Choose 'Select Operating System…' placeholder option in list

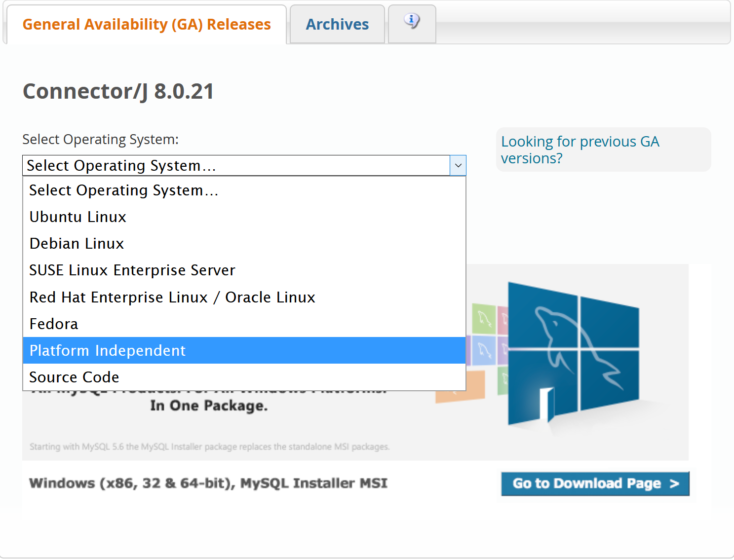click(244, 190)
